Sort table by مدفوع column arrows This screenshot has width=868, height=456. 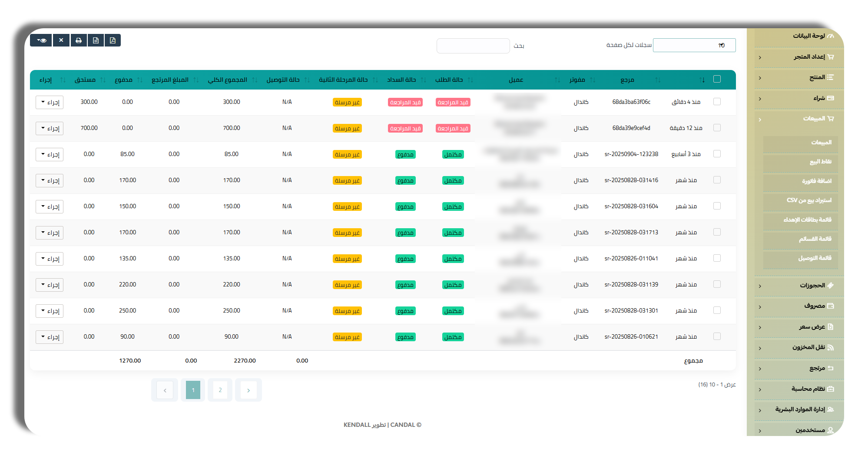139,80
